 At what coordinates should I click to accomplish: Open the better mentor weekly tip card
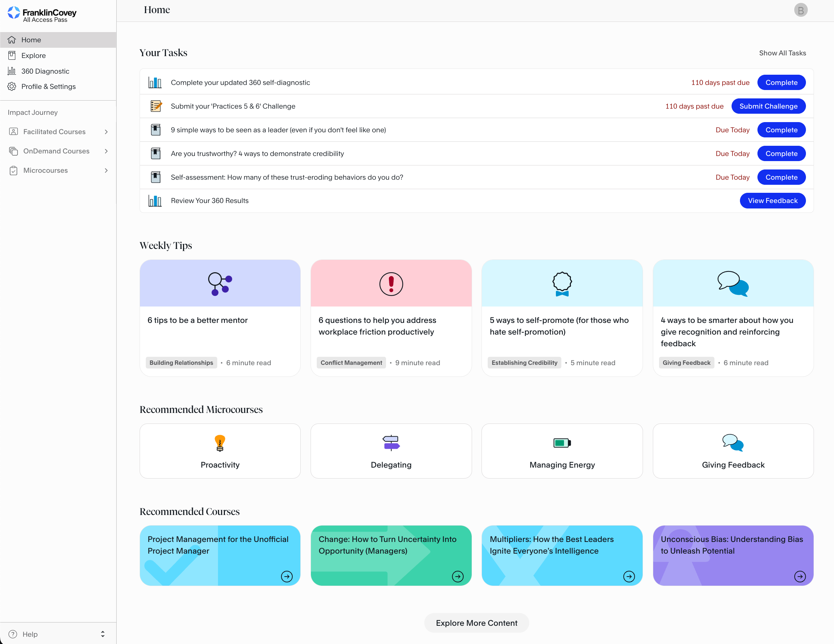[220, 318]
